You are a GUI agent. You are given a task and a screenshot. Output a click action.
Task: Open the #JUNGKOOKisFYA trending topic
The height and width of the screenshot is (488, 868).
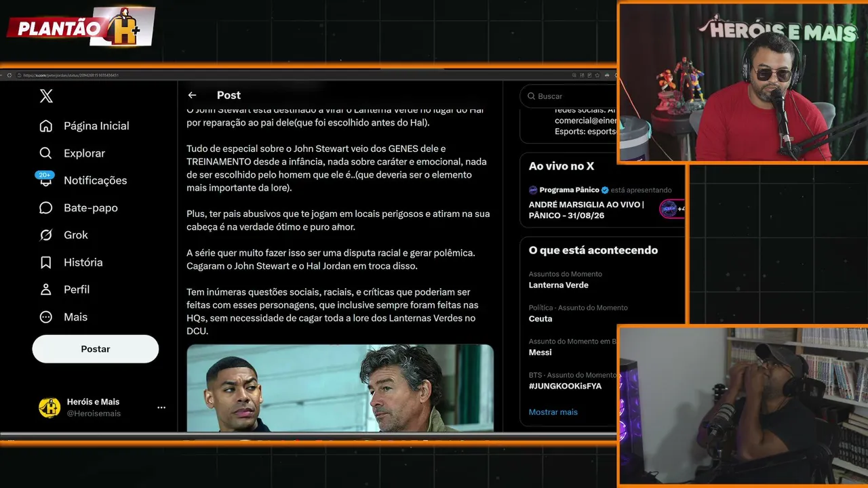565,386
